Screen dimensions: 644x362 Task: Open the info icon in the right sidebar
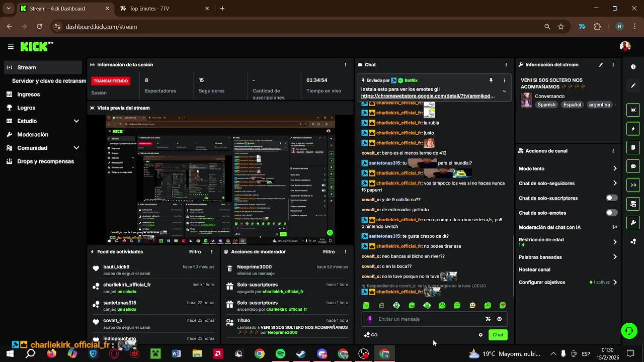pos(633,67)
